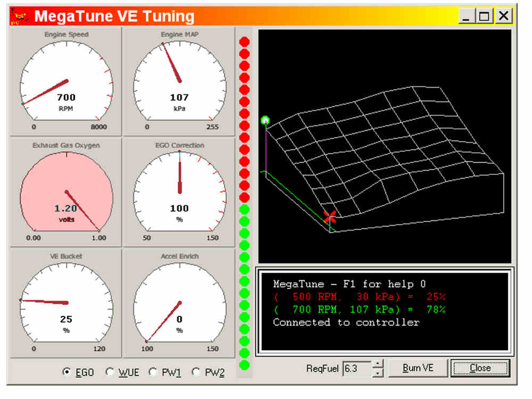Image resolution: width=532 pixels, height=399 pixels.
Task: Click the red X marker on VE map
Action: tap(329, 217)
